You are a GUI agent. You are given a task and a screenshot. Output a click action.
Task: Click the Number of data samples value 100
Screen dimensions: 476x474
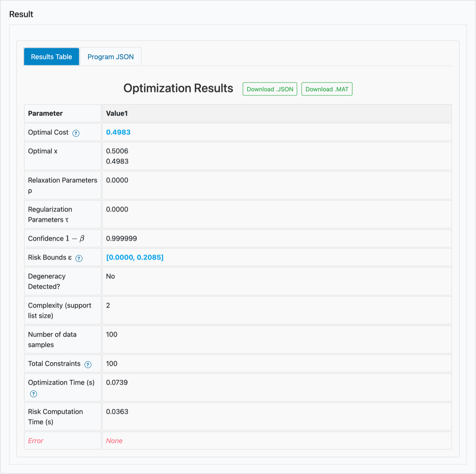[x=111, y=335]
